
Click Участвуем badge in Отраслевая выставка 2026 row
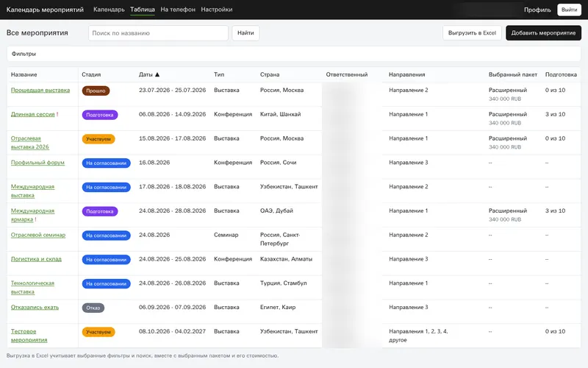98,139
